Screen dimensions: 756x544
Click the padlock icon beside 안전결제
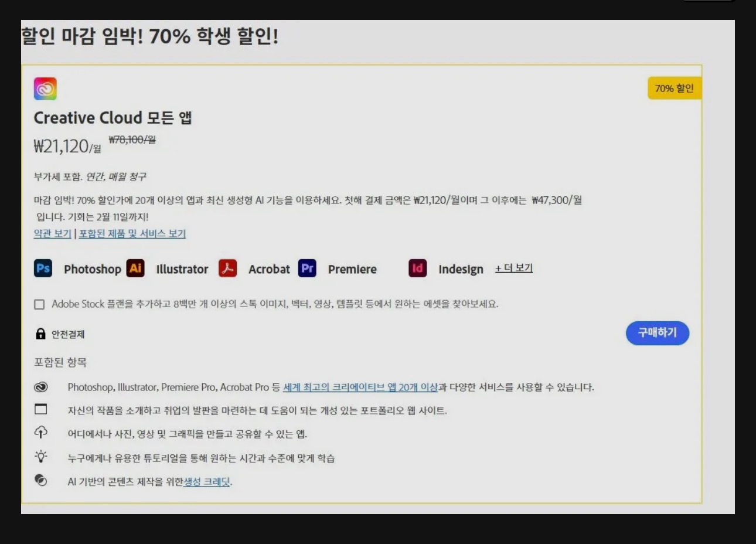click(x=40, y=334)
